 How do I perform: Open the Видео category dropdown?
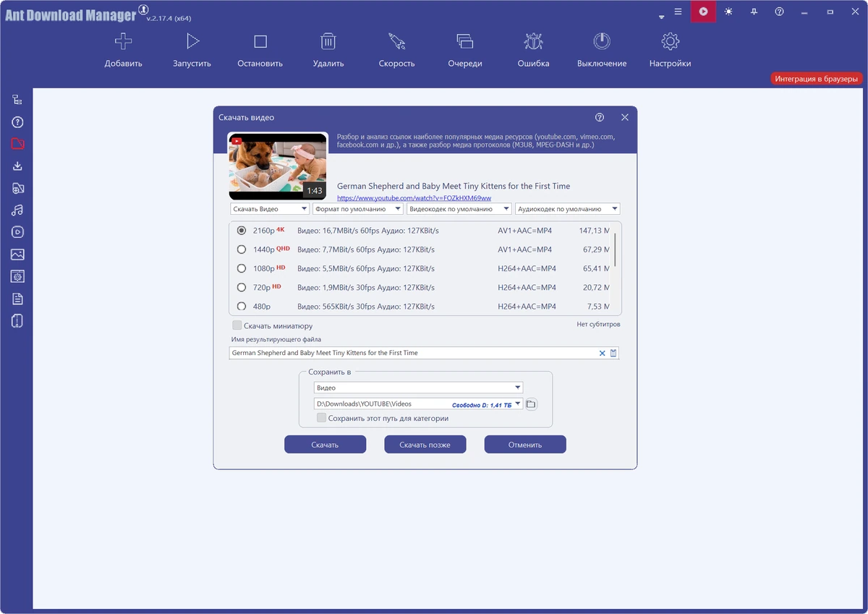(x=418, y=388)
